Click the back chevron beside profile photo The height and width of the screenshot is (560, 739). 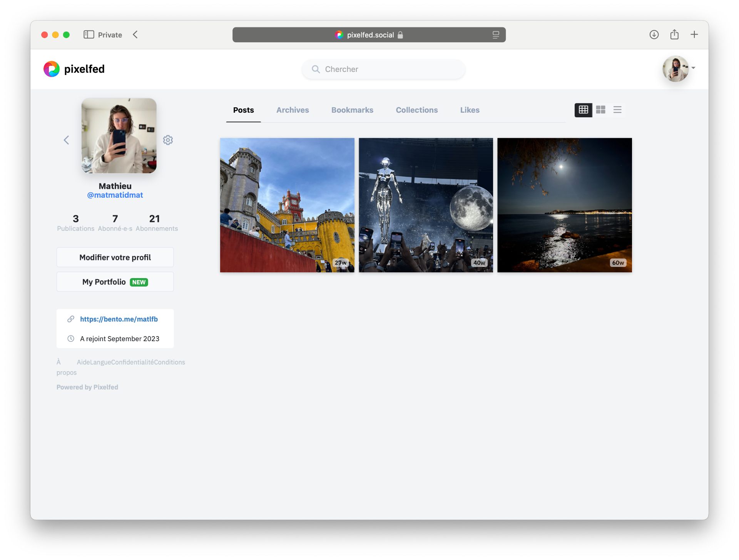click(66, 140)
